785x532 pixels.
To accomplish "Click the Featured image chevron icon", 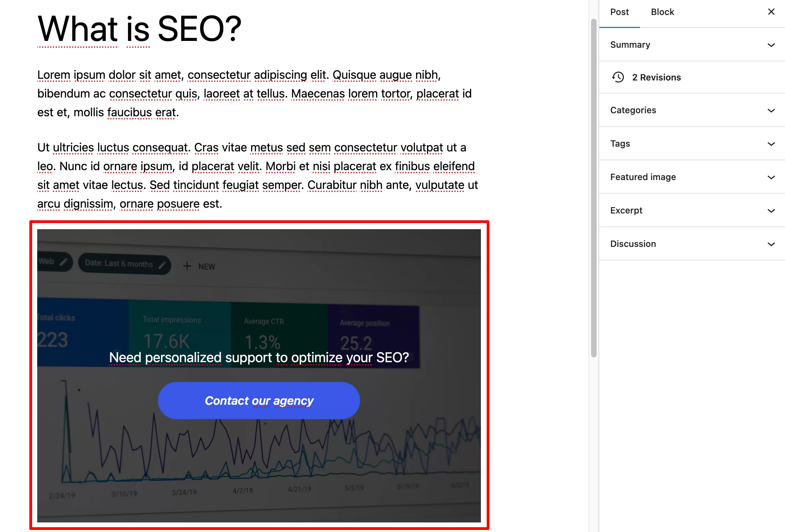I will coord(771,176).
